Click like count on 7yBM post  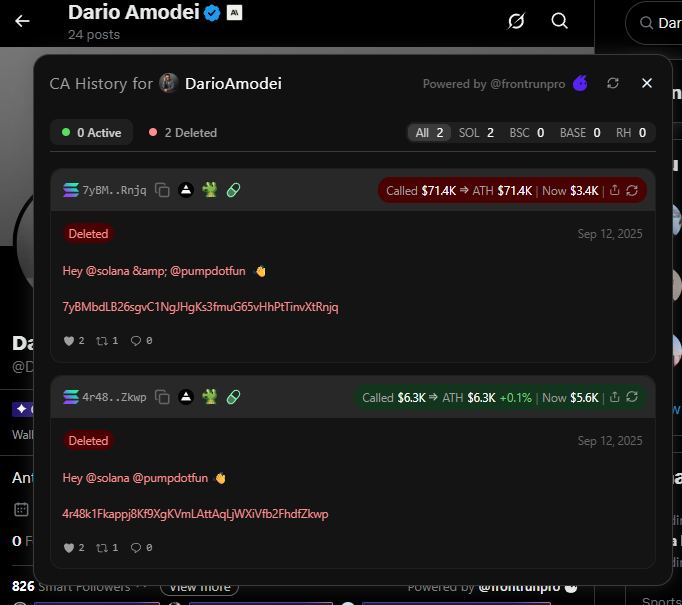click(74, 341)
